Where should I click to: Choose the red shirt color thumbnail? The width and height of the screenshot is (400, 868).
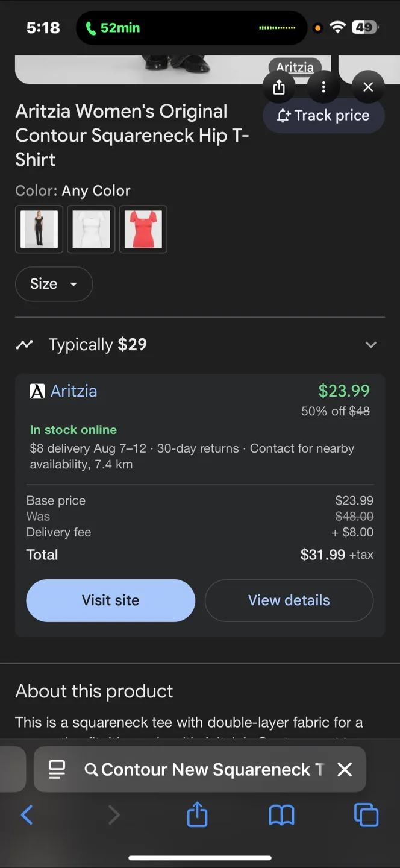(143, 229)
